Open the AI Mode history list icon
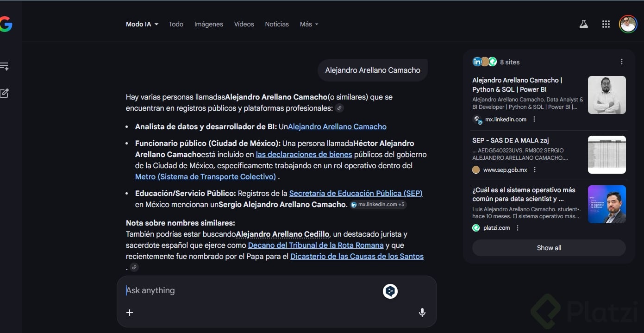Viewport: 644px width, 333px height. (x=5, y=67)
